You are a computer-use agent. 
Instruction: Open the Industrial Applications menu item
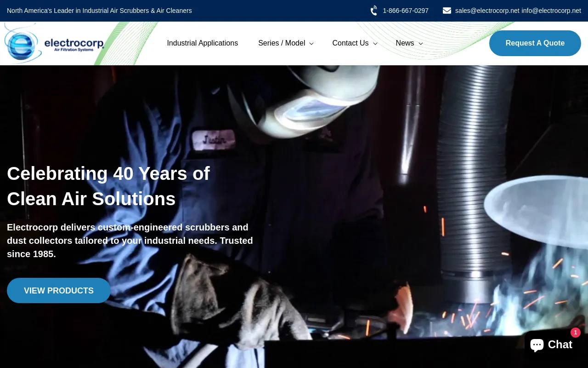(x=202, y=43)
